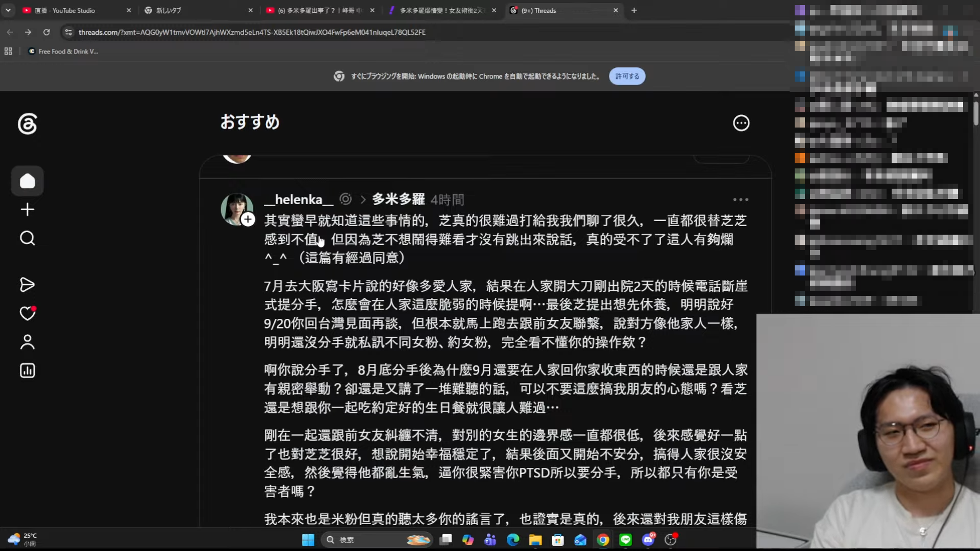Reload the page in Chrome

(47, 32)
